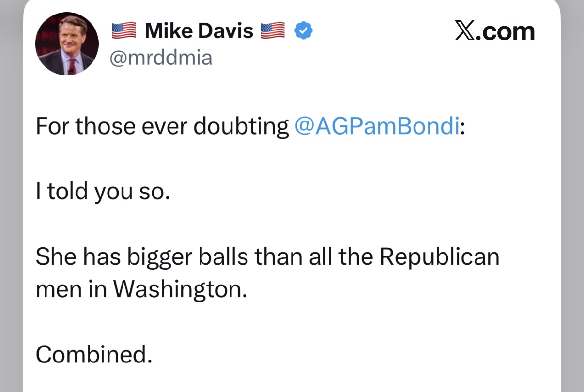This screenshot has width=584, height=392.
Task: Select the word "doubting" in the post
Action: [241, 127]
